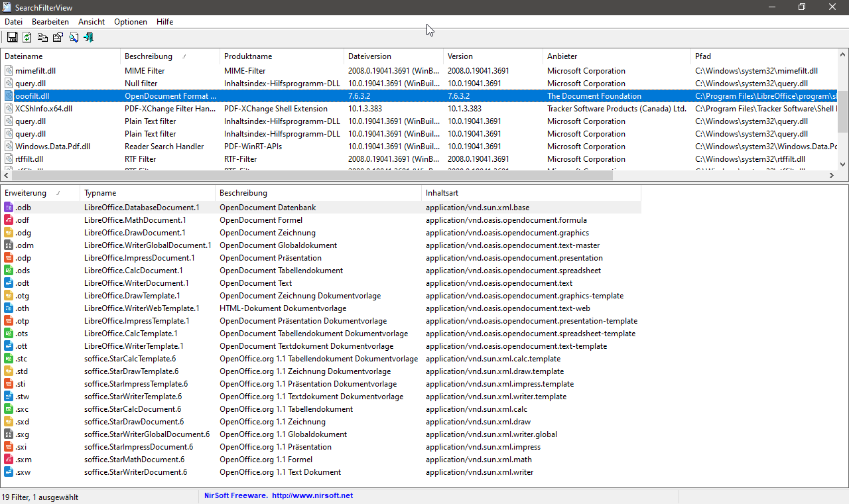This screenshot has height=504, width=849.
Task: Click the .odf formula file icon
Action: point(9,220)
